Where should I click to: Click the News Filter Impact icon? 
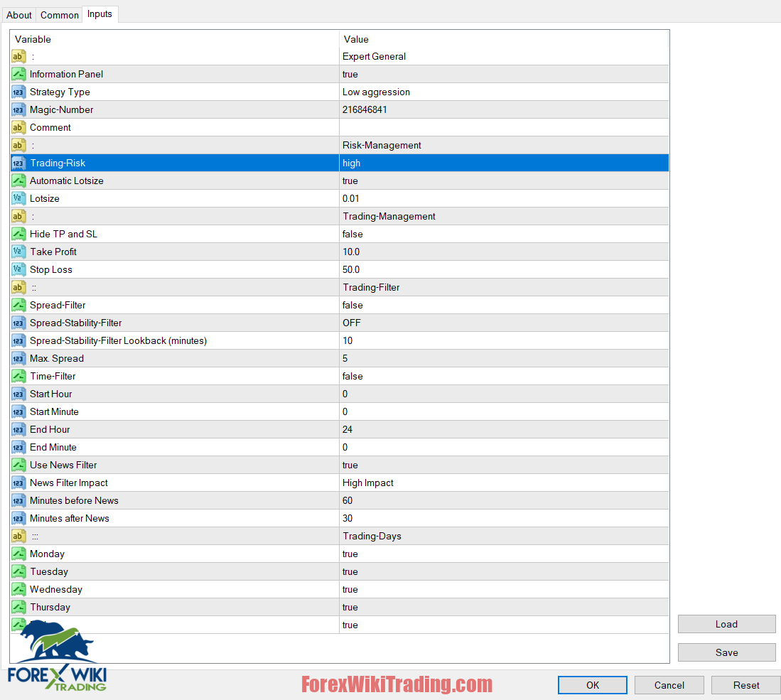point(18,483)
